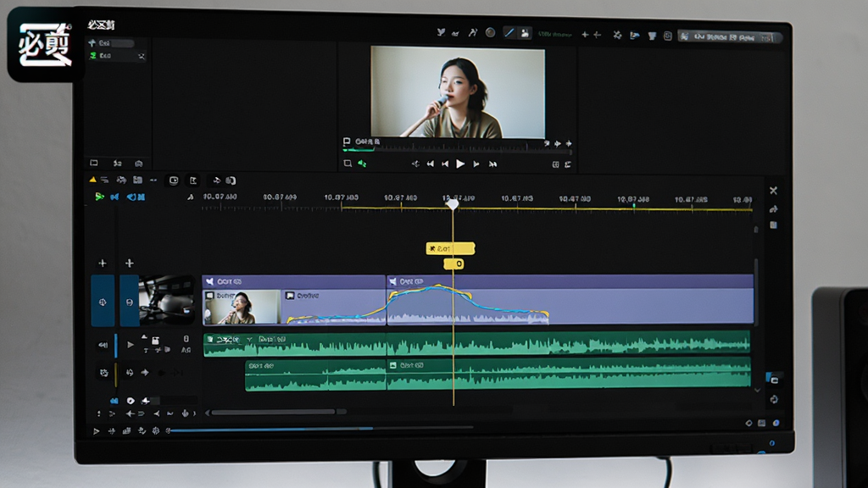Jump to the start of the preview
This screenshot has width=868, height=488.
[430, 164]
